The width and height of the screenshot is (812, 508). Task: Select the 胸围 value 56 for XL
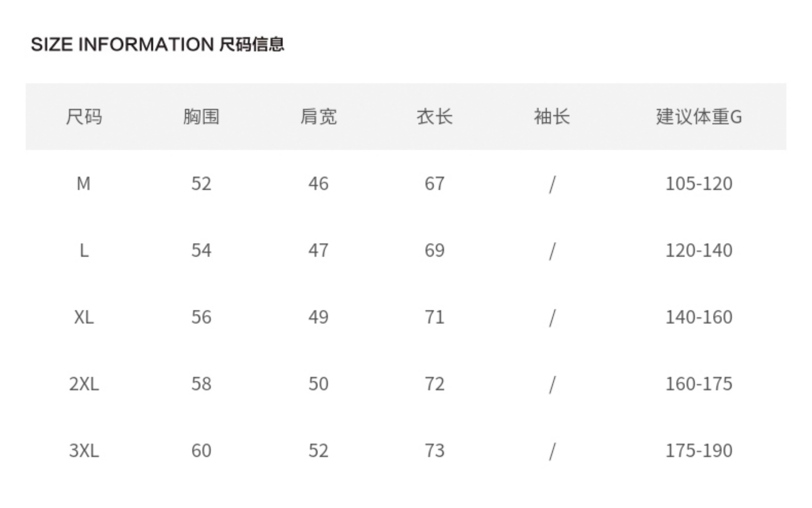(x=201, y=317)
